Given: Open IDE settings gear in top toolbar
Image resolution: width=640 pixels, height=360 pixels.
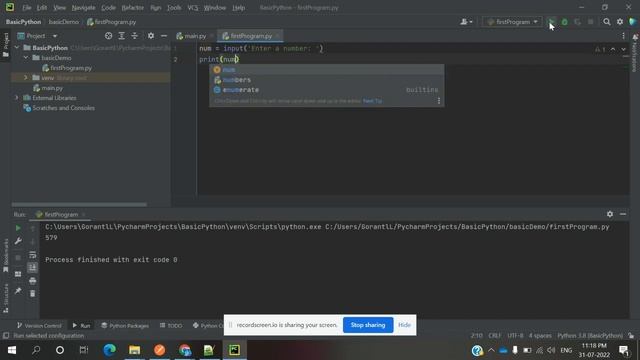Looking at the screenshot, I should (620, 22).
